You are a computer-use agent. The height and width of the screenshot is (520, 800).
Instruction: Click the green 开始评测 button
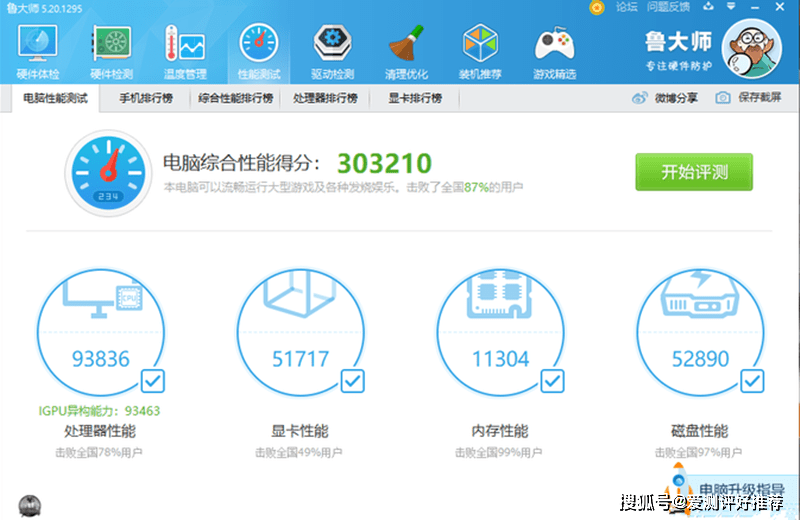click(694, 172)
